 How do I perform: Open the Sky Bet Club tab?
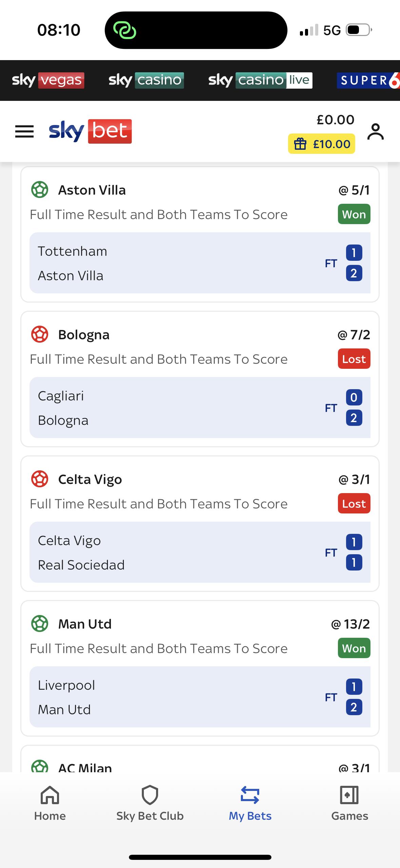[150, 803]
